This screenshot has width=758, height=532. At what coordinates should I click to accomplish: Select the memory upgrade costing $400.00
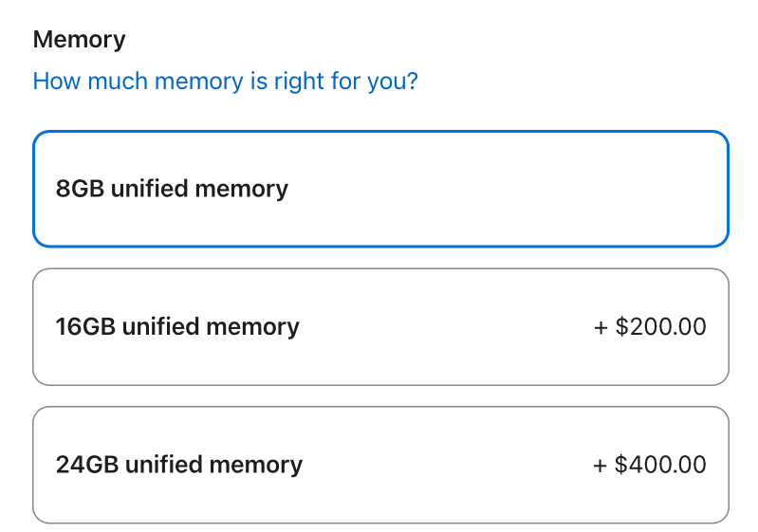[380, 465]
